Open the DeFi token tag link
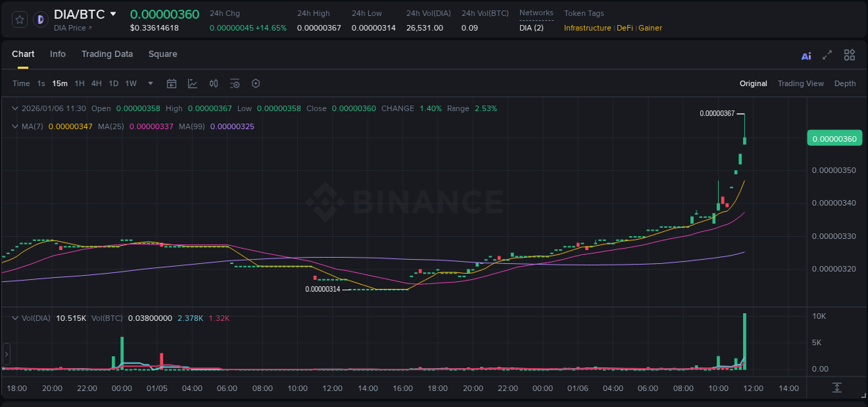The image size is (868, 407). pos(624,28)
